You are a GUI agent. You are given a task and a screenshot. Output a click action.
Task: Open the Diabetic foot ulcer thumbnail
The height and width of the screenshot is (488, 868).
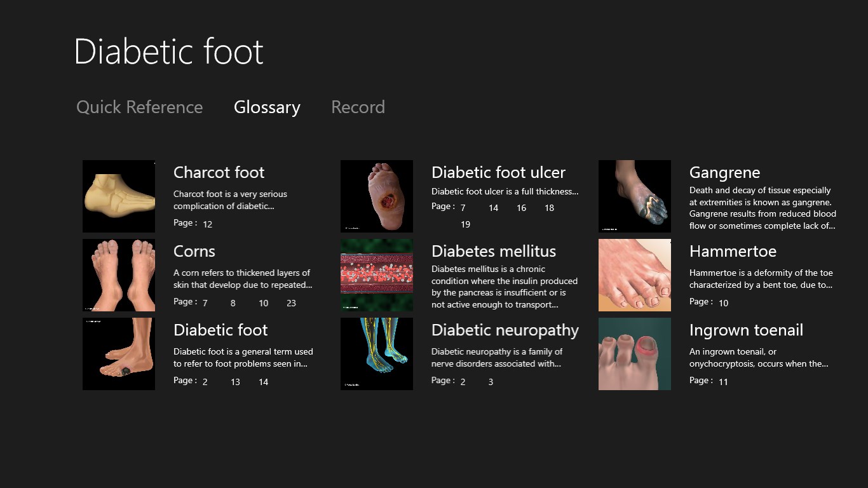[x=377, y=196]
